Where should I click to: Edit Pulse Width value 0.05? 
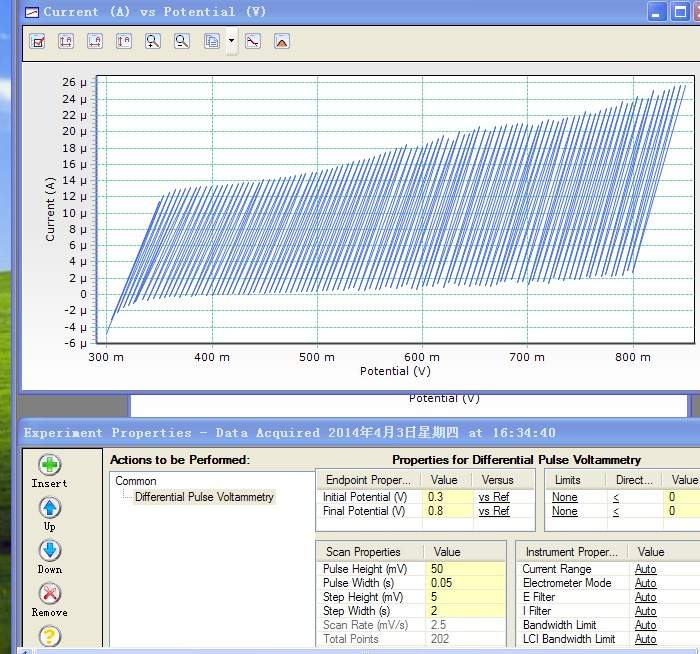(465, 583)
